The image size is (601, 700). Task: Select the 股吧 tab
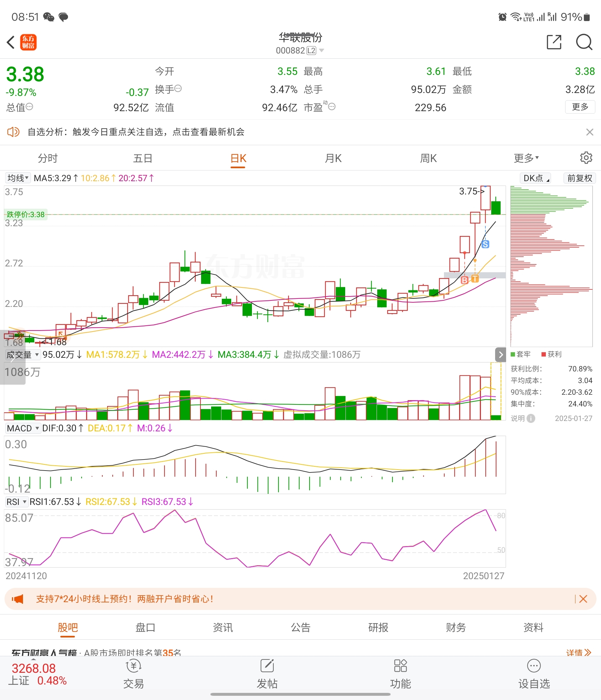[68, 627]
